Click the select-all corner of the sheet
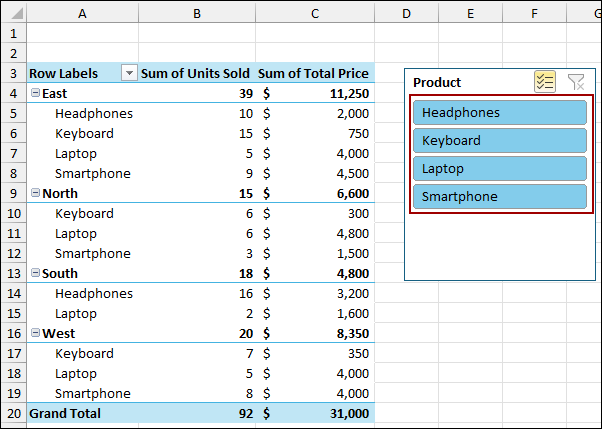Viewport: 602px width, 429px height. coord(12,12)
